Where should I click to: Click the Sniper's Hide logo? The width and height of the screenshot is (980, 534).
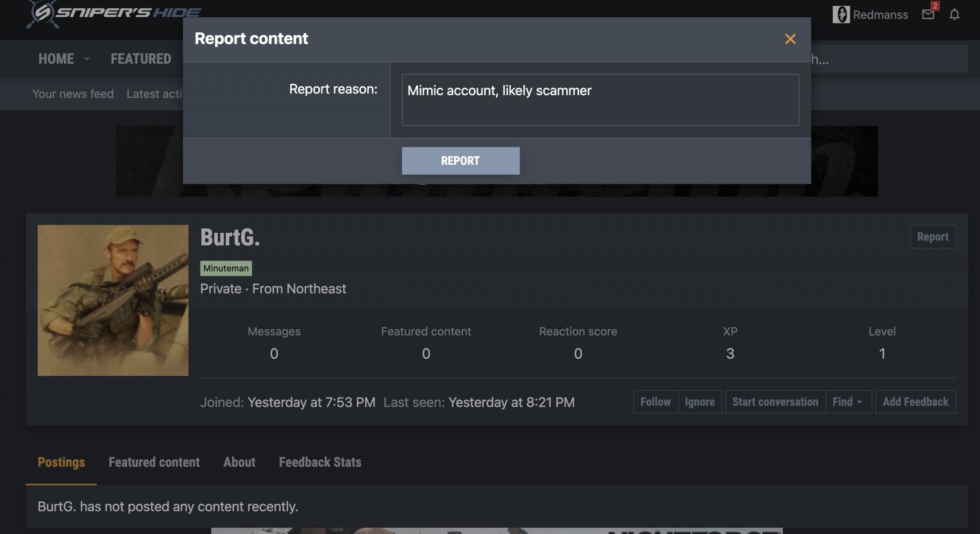113,13
